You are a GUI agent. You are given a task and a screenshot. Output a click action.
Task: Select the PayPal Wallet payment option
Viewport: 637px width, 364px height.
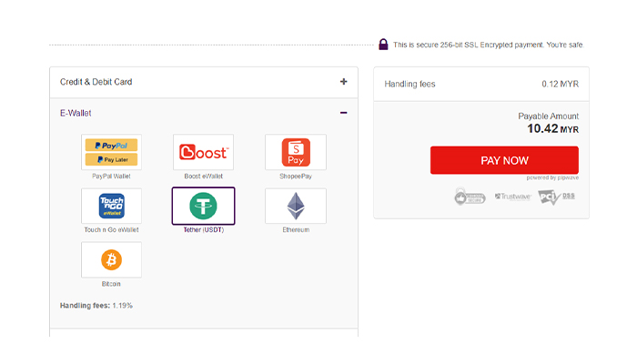pos(111,152)
